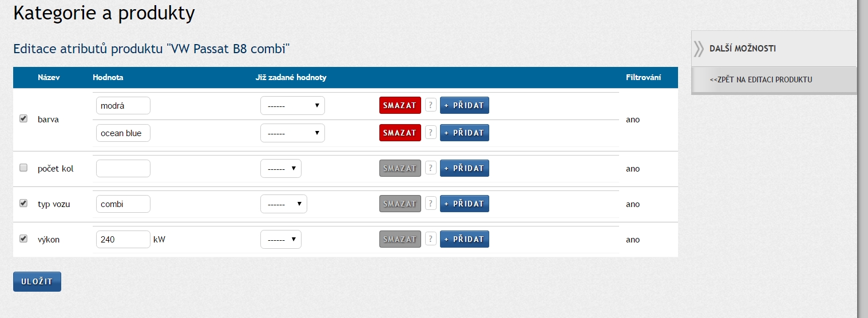Click the help icon beside ocean blue row
868x318 pixels.
click(431, 133)
